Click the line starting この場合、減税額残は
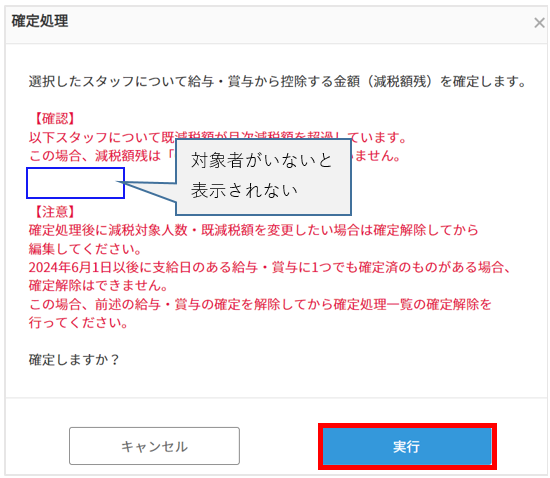 pyautogui.click(x=215, y=156)
